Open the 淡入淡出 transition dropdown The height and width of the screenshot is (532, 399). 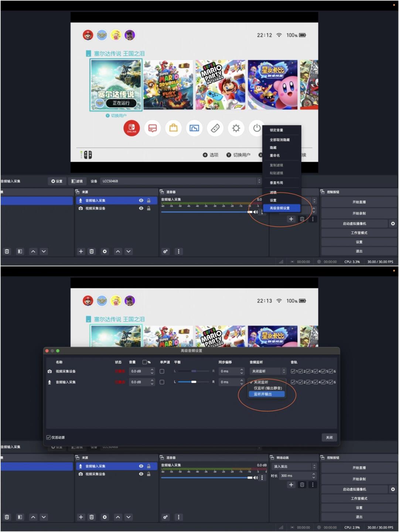294,467
